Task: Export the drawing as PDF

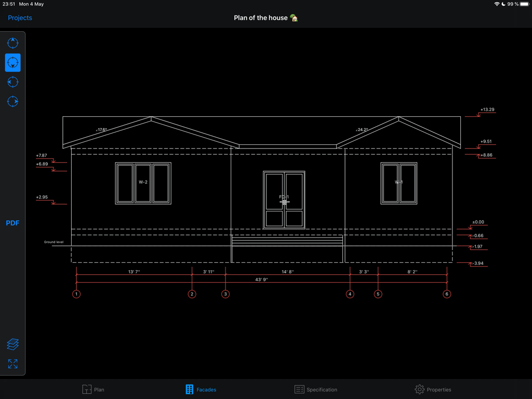Action: click(x=12, y=223)
